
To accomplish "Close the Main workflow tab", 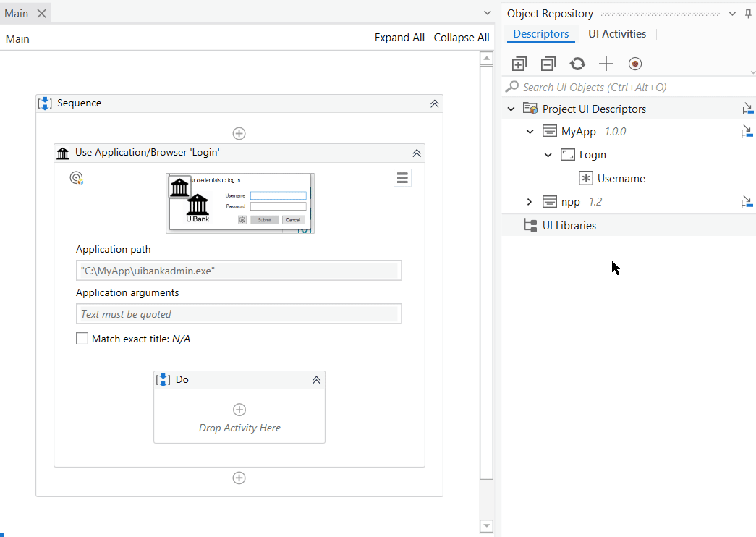I will point(42,14).
